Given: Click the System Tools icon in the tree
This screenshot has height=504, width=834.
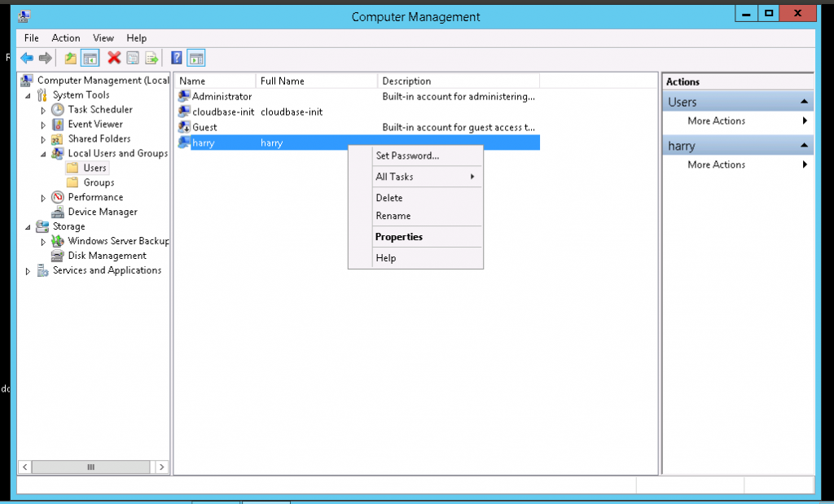Looking at the screenshot, I should click(x=42, y=95).
